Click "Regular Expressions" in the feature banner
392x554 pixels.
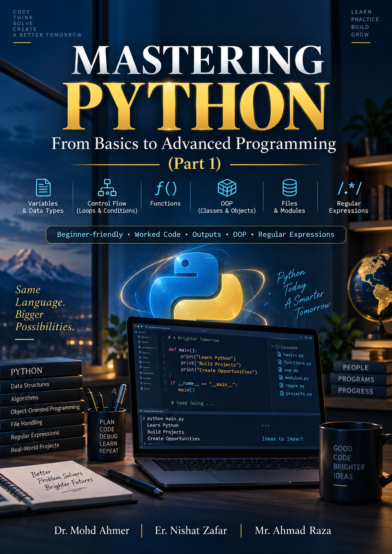pos(297,234)
